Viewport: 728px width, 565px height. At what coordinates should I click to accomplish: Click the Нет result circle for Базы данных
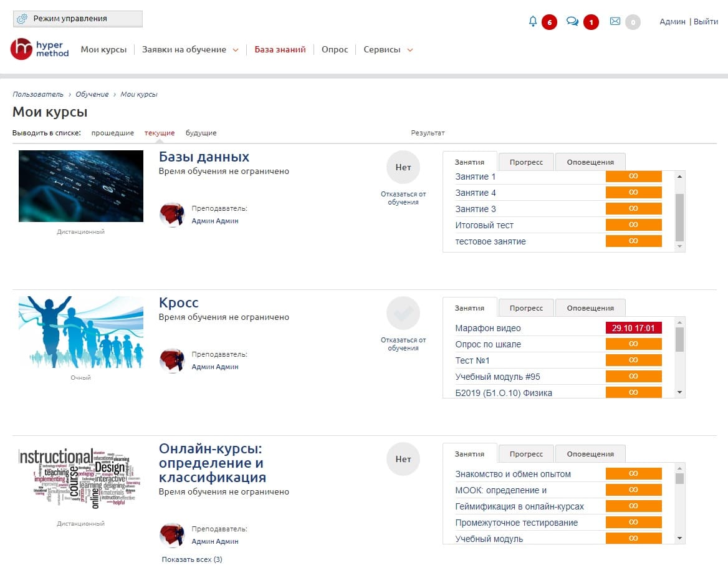coord(403,167)
